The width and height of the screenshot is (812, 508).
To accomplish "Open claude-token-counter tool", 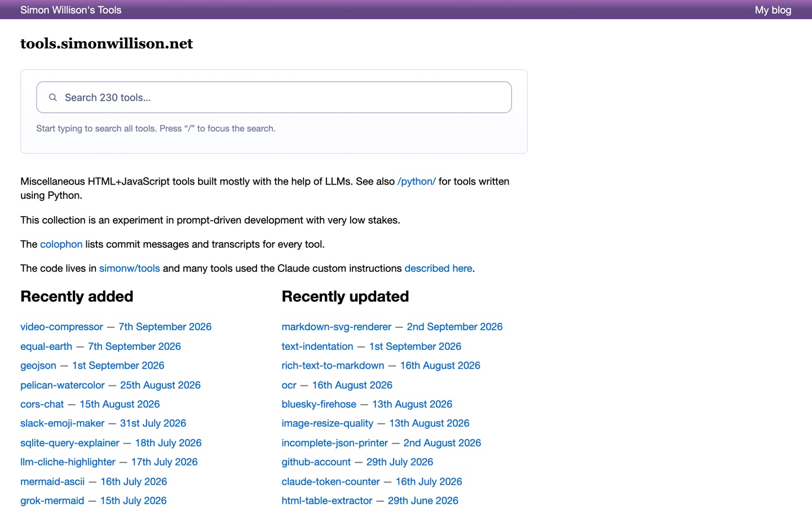I will click(331, 482).
